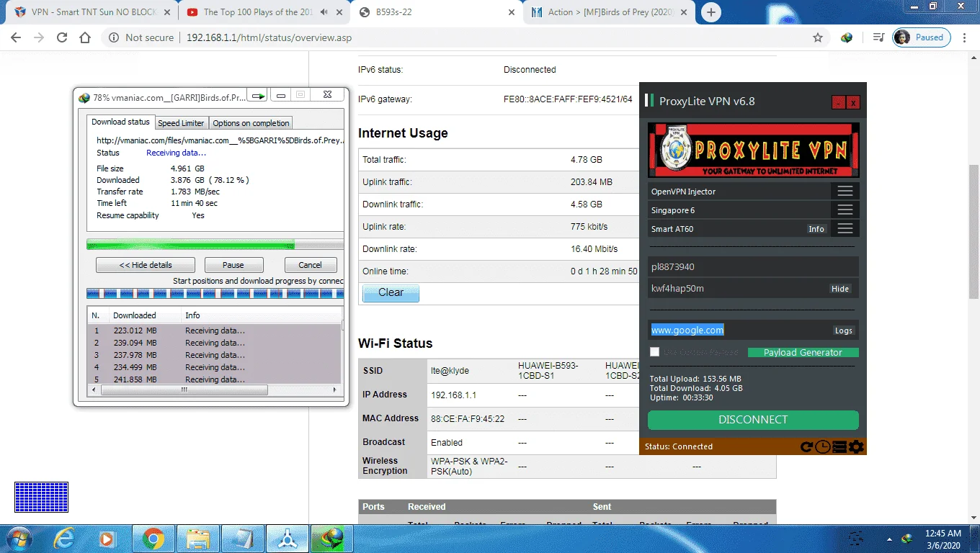Click the connections segment progress bar

(x=215, y=293)
